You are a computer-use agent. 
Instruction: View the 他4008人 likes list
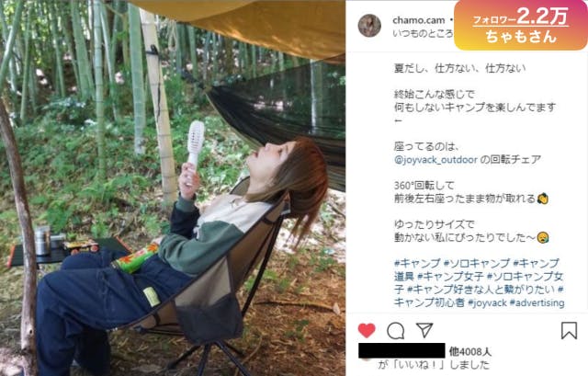[469, 351]
